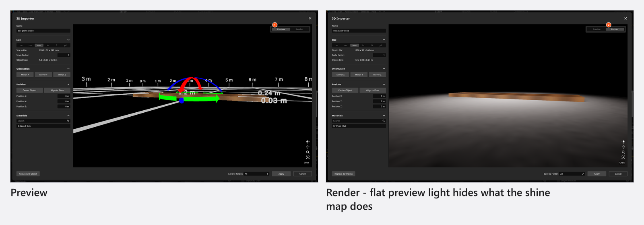644x225 pixels.
Task: Select the 0: Wood_Oak material in right dialog
Action: [359, 126]
